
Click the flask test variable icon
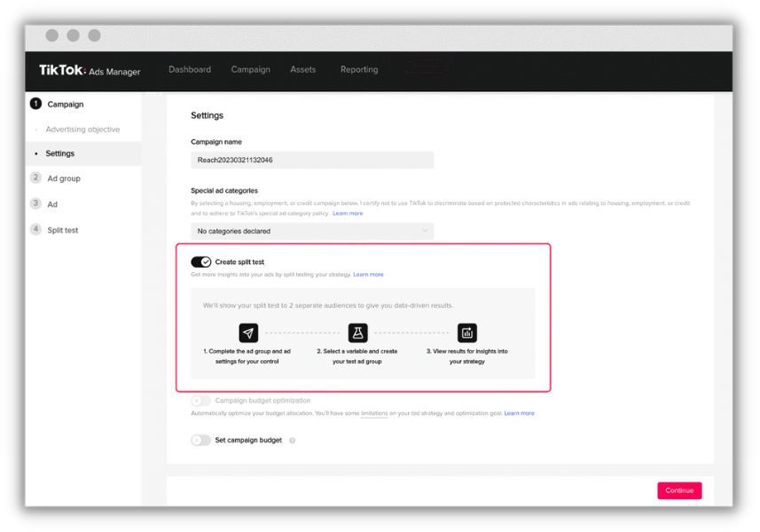[357, 332]
